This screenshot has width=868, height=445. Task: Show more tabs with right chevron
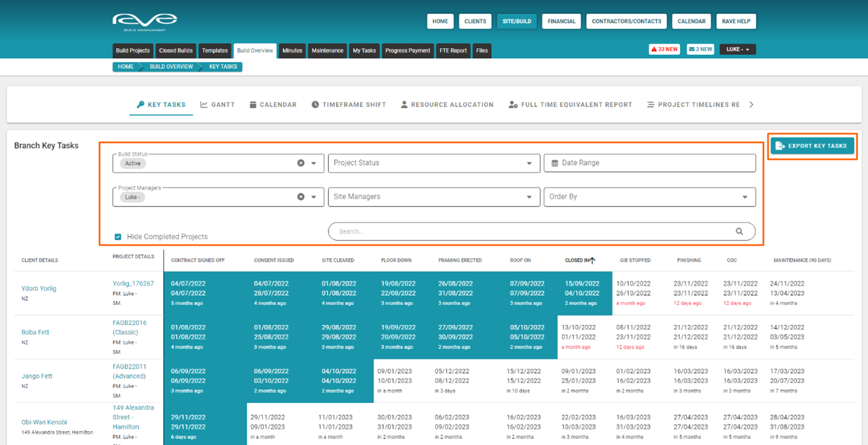[751, 105]
